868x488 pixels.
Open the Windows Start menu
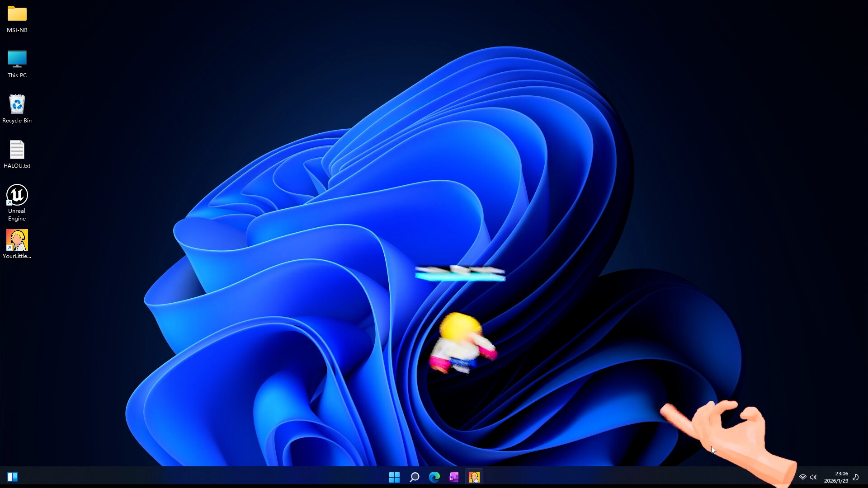click(x=394, y=477)
